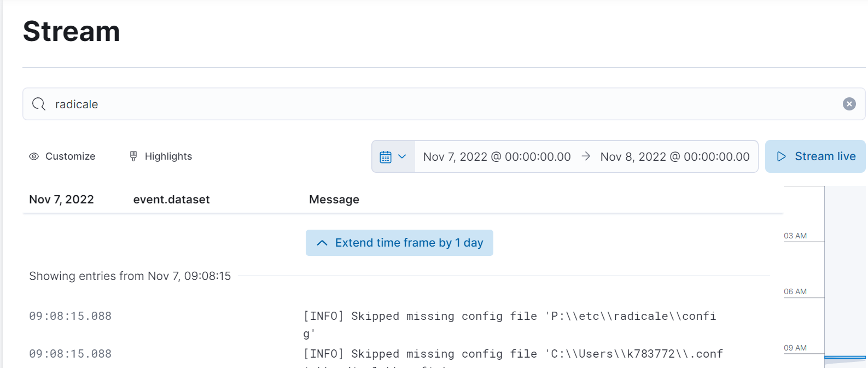Select the Message column header

coord(334,199)
